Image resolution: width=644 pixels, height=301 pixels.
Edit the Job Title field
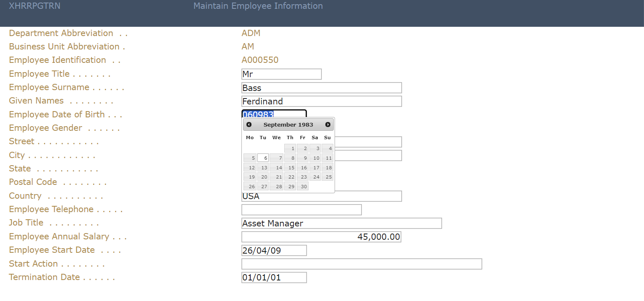point(341,223)
